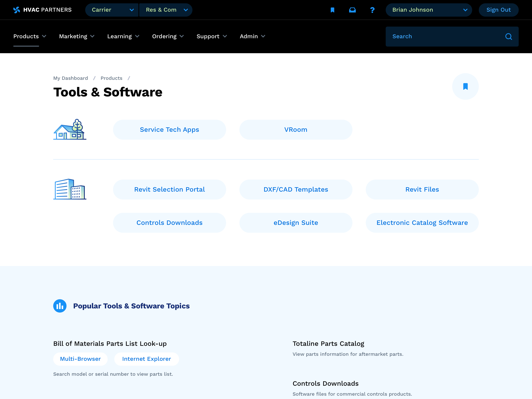Click the question mark help icon
This screenshot has height=399, width=532.
pos(372,10)
